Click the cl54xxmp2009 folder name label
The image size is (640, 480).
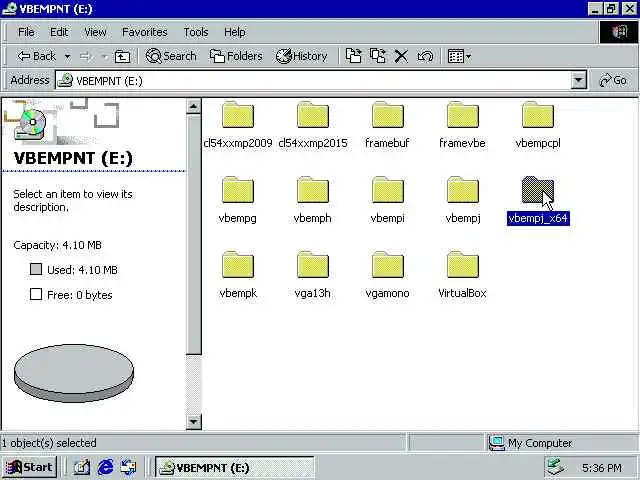pyautogui.click(x=238, y=143)
